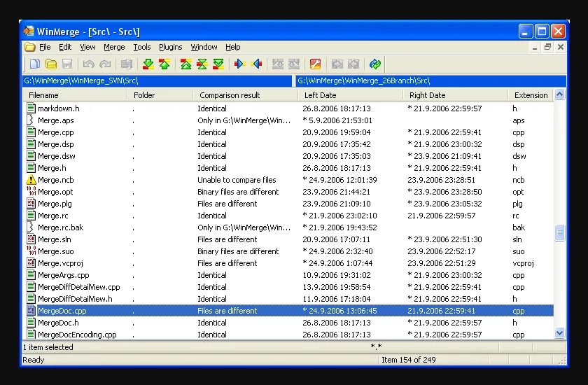Screen dimensions: 588x385
Task: Click the Undo arrow icon
Action: tap(88, 64)
